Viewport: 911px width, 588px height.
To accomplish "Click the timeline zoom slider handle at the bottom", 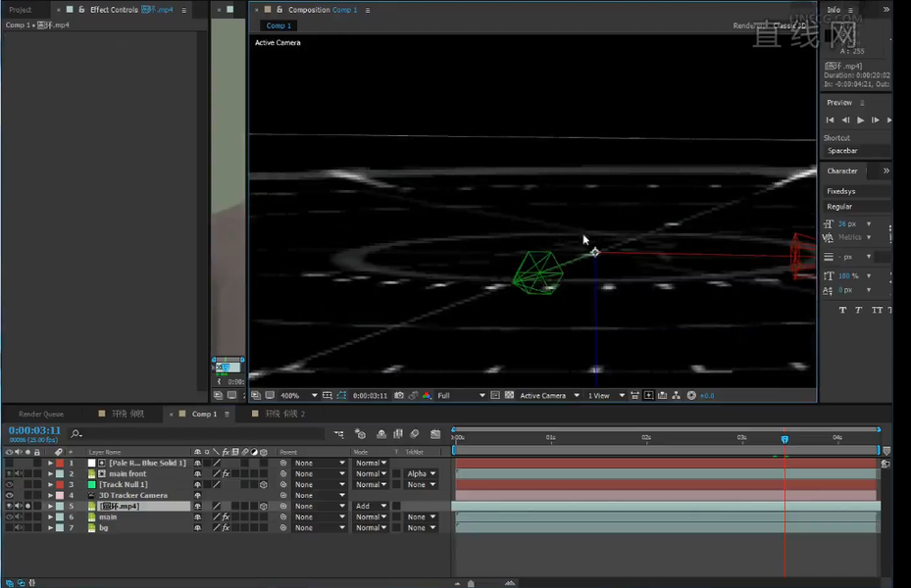I will [x=471, y=584].
